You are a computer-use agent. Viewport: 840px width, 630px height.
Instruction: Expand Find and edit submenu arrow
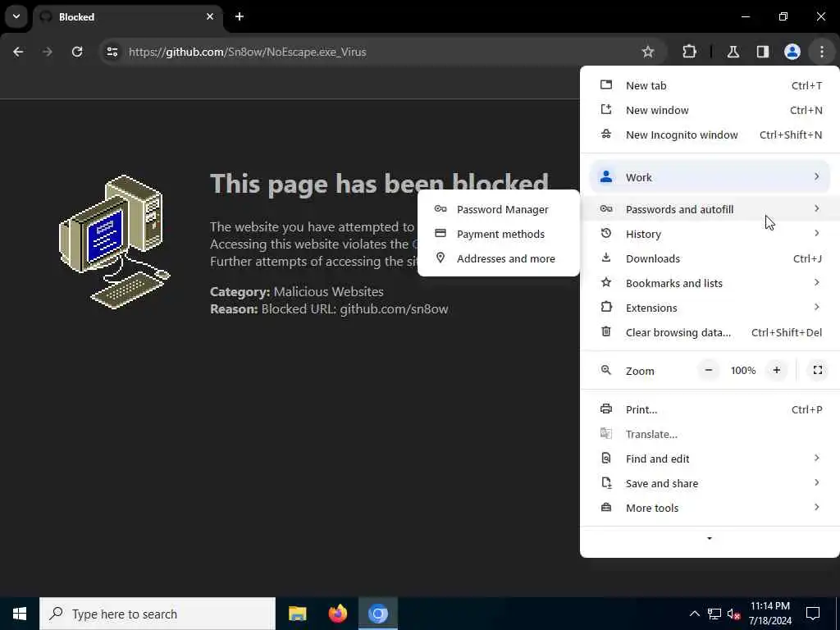tap(816, 458)
